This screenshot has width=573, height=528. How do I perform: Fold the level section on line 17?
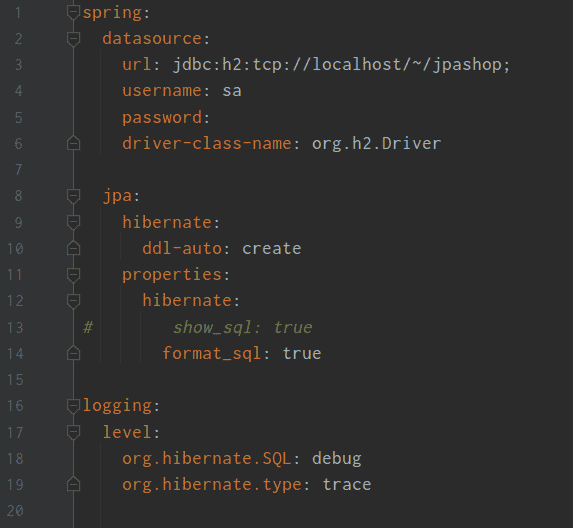[73, 433]
